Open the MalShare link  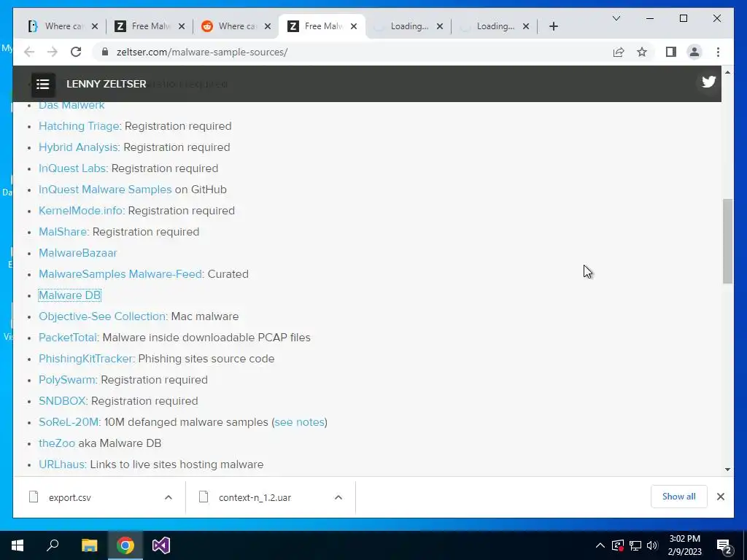point(63,232)
